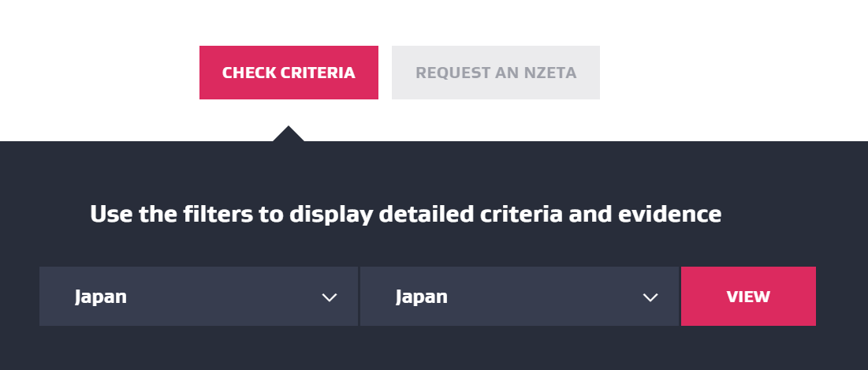Click the white area beside Request an NZeTA
Viewport: 868px width, 370px height.
710,73
